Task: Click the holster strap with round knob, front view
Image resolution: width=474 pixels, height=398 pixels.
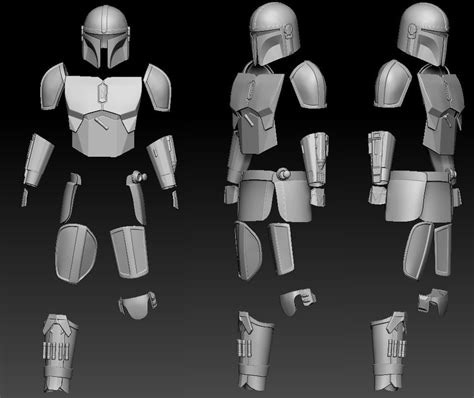Action: [137, 197]
